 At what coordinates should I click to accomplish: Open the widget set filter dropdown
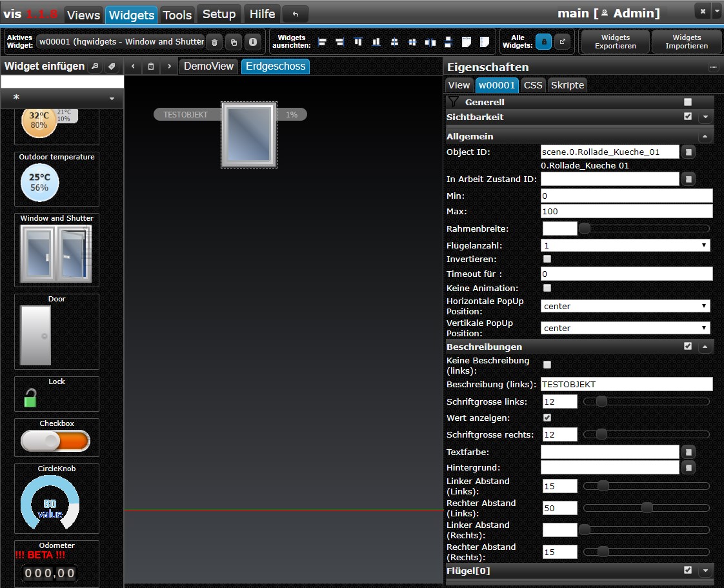62,98
